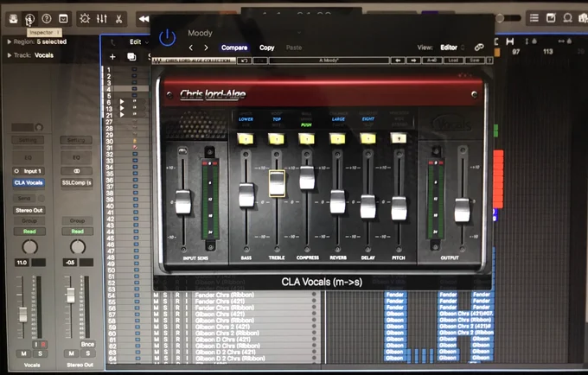Click the Compress mode yellow button
This screenshot has width=588, height=375.
[x=307, y=139]
